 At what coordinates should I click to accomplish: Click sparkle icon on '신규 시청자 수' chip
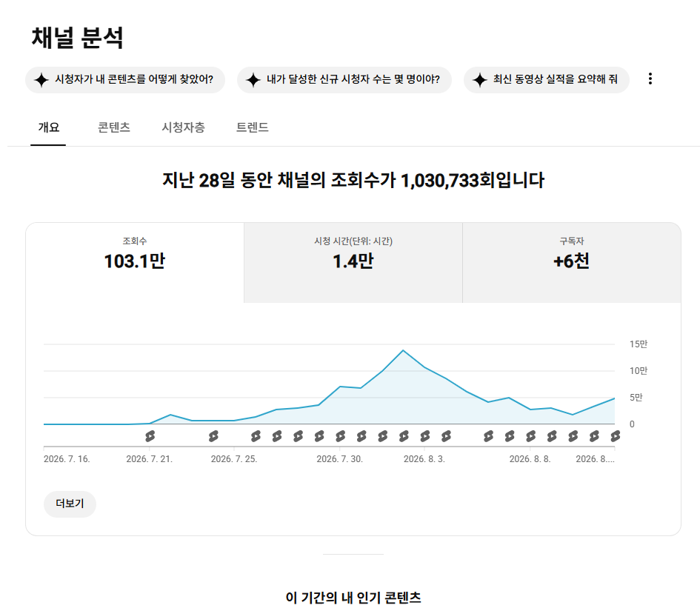[253, 80]
